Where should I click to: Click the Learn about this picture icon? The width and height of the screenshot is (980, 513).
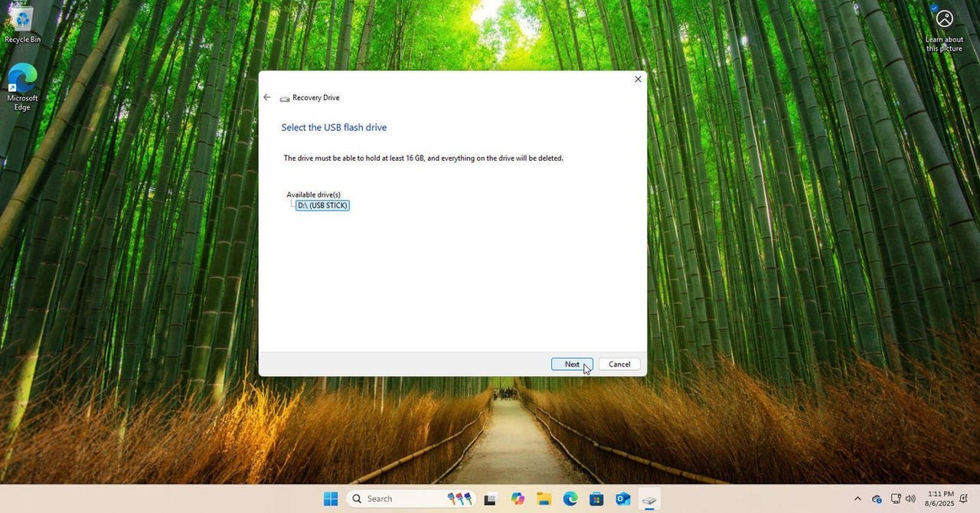944,21
